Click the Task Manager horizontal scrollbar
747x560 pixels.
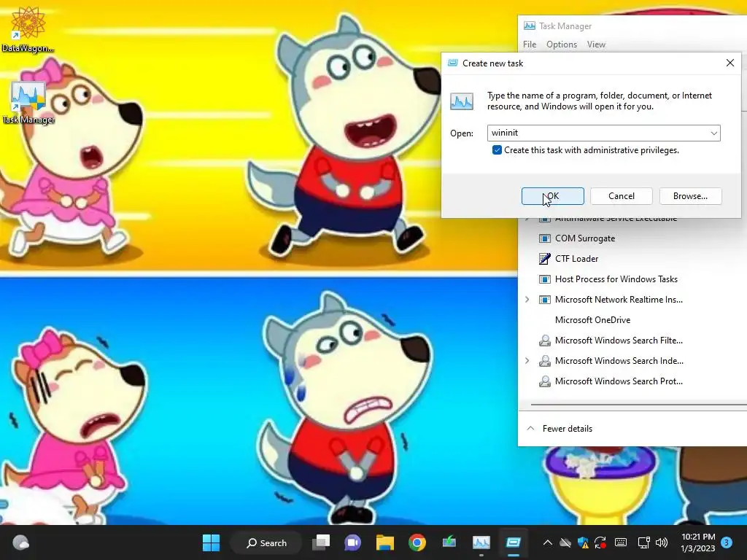[x=638, y=405]
